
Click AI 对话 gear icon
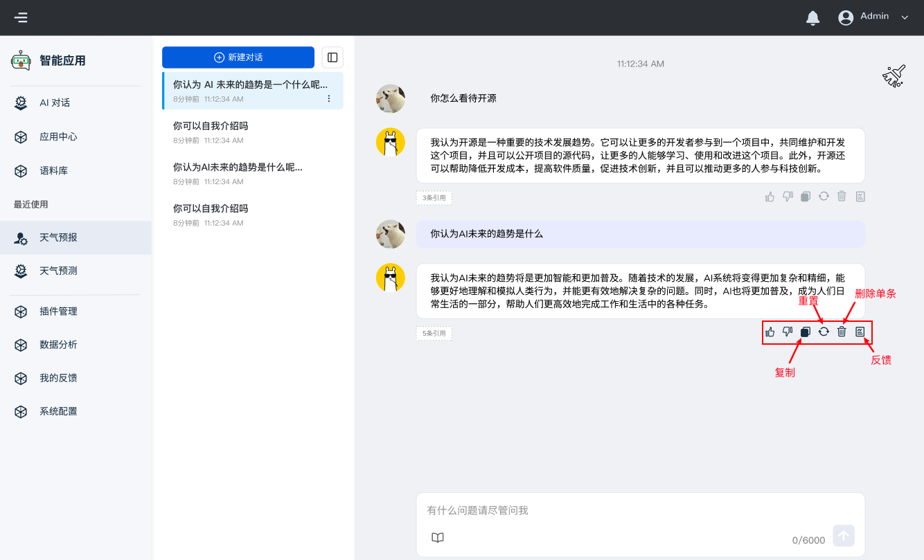point(21,103)
